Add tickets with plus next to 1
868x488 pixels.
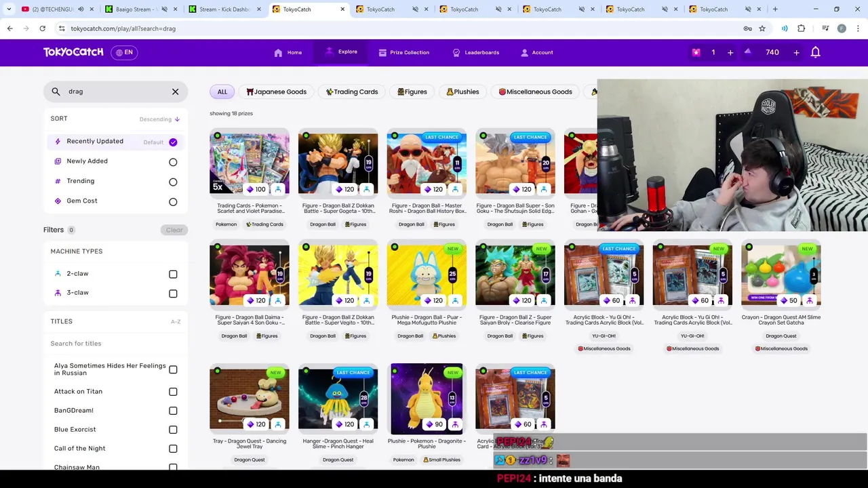(x=730, y=52)
